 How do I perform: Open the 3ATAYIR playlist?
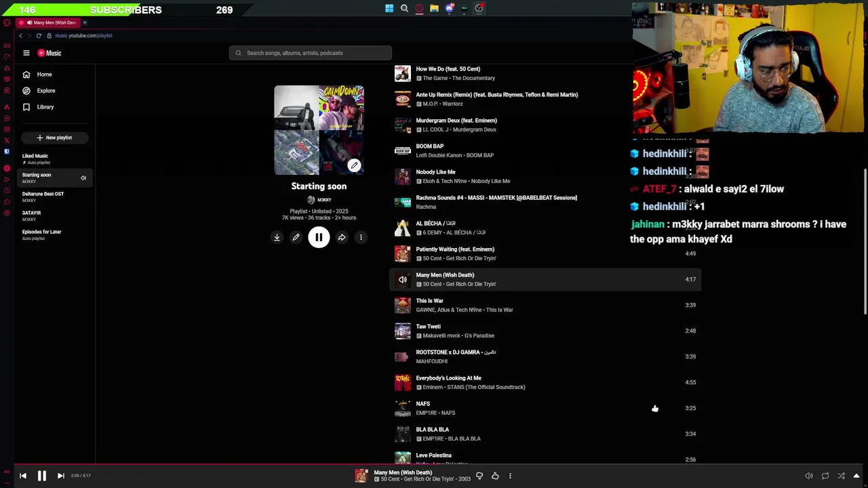coord(54,216)
